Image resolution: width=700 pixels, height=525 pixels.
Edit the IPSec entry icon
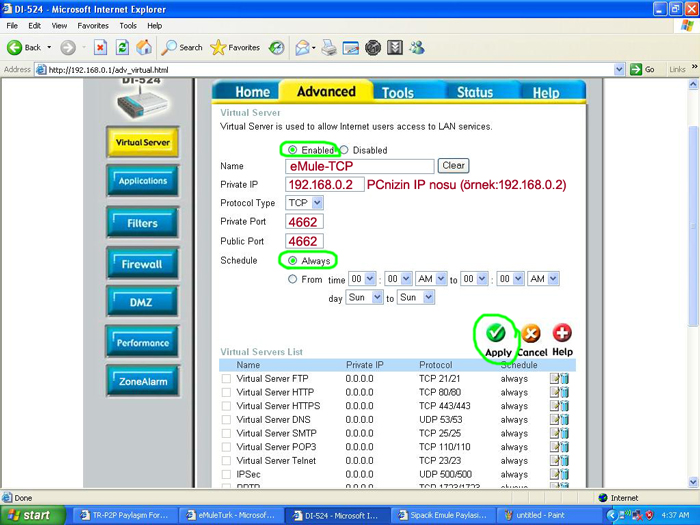pos(554,475)
